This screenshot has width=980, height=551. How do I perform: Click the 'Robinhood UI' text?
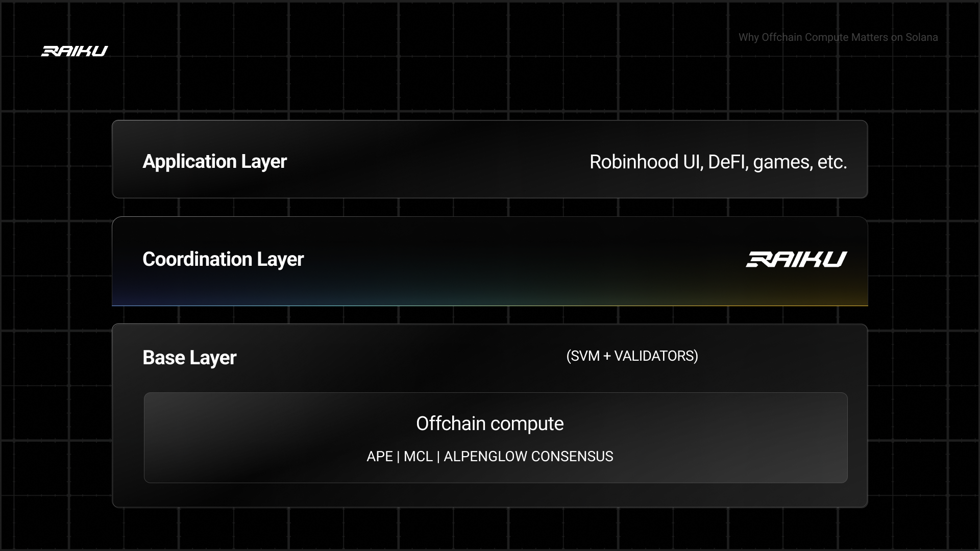645,162
